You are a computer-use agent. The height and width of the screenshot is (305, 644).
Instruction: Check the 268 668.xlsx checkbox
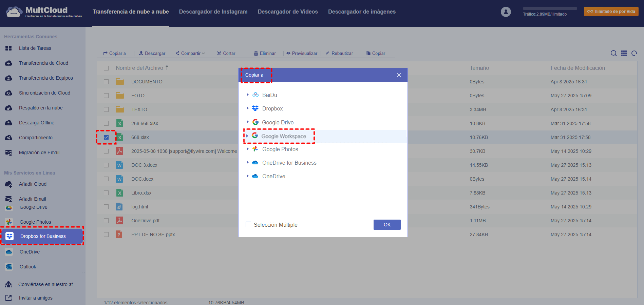[106, 123]
